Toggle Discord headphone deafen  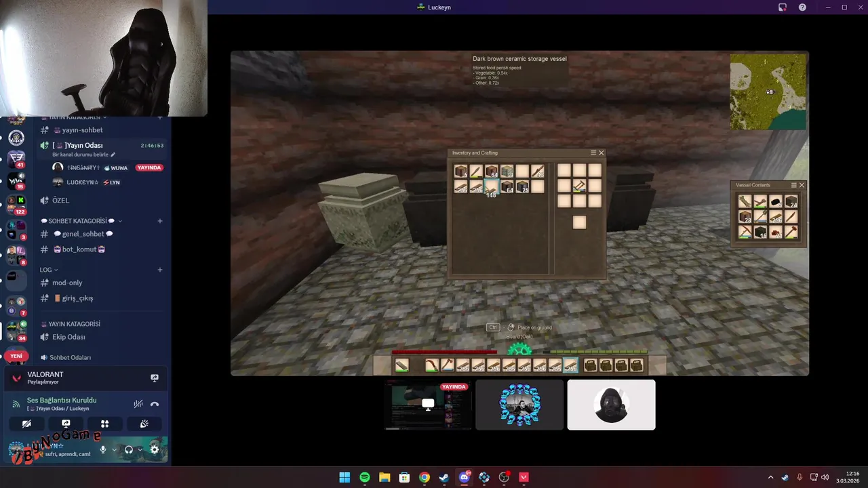(129, 449)
